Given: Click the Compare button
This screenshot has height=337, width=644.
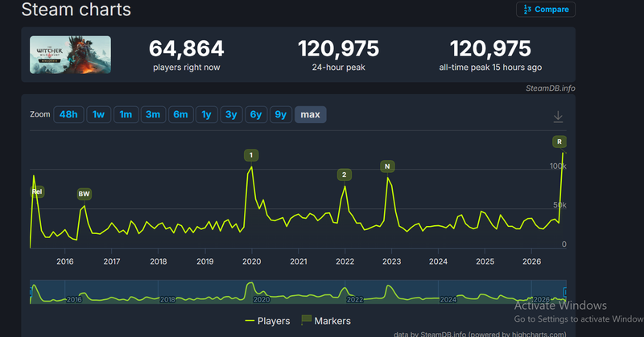Looking at the screenshot, I should pyautogui.click(x=546, y=10).
